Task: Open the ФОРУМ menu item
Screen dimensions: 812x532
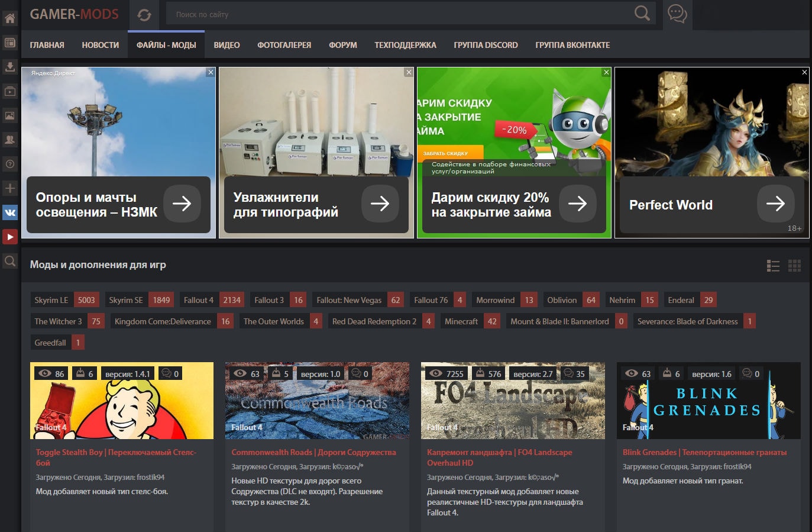Action: [x=343, y=45]
